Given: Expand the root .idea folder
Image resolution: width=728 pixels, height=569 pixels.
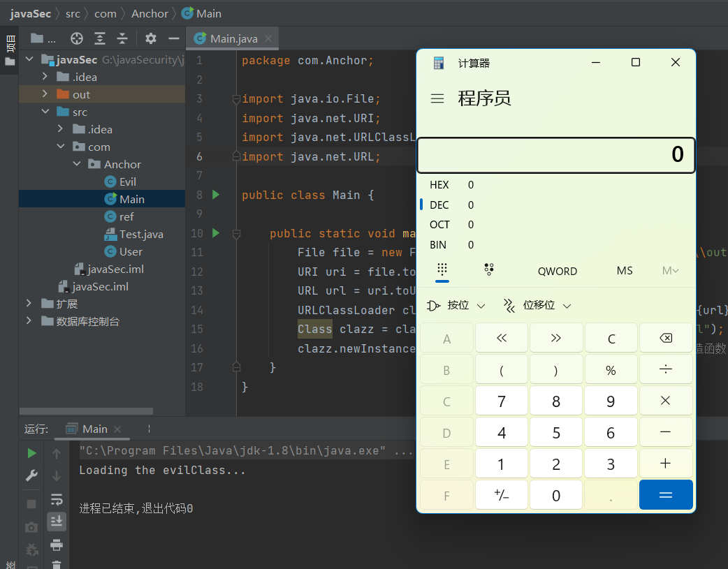Looking at the screenshot, I should click(45, 76).
